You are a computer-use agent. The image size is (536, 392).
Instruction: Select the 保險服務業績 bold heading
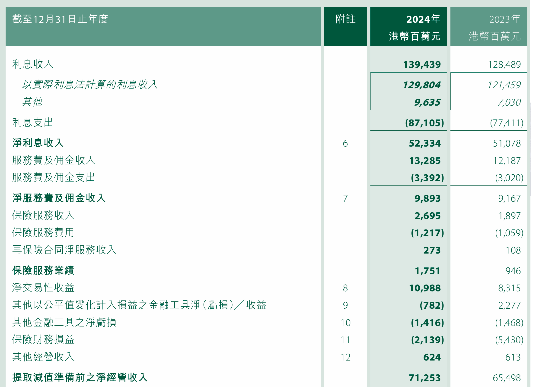44,271
